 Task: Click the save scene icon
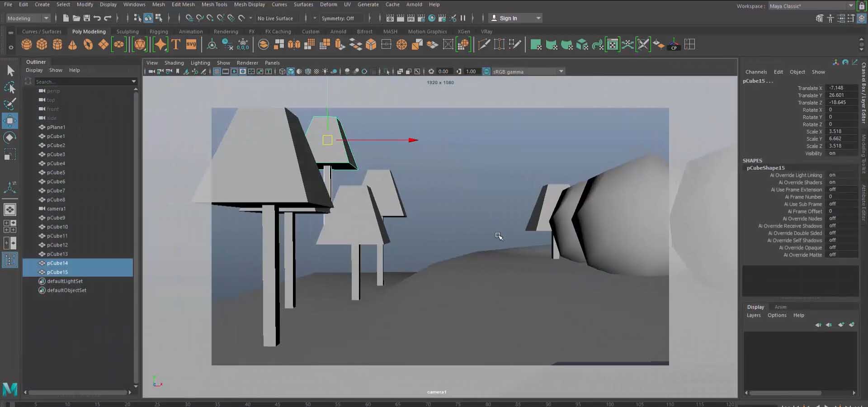point(86,18)
